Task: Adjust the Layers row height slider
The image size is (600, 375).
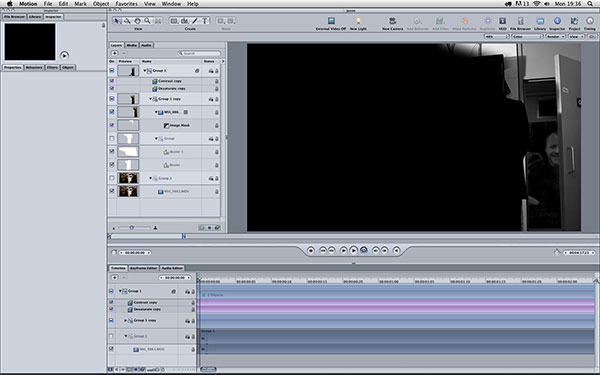Action: (x=132, y=228)
